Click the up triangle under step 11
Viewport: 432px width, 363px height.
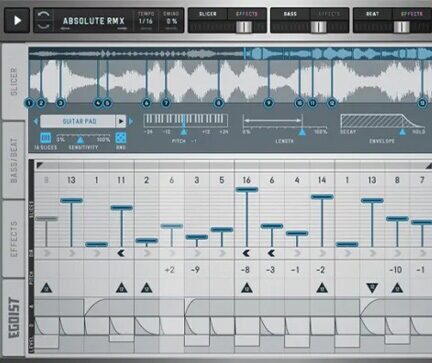[x=122, y=288]
